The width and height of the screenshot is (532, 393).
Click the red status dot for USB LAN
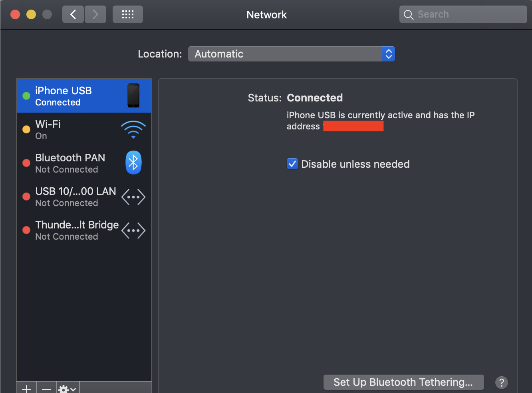click(26, 196)
